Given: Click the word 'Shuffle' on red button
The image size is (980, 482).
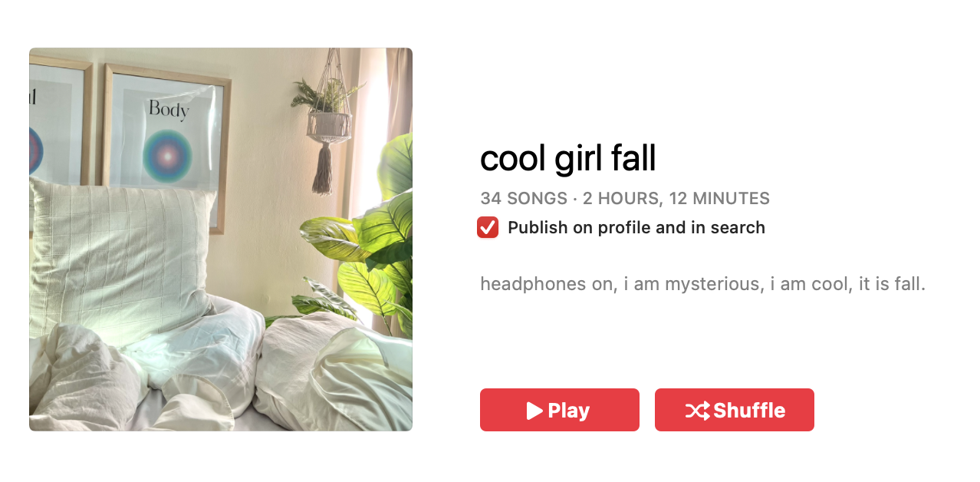Looking at the screenshot, I should (x=749, y=411).
